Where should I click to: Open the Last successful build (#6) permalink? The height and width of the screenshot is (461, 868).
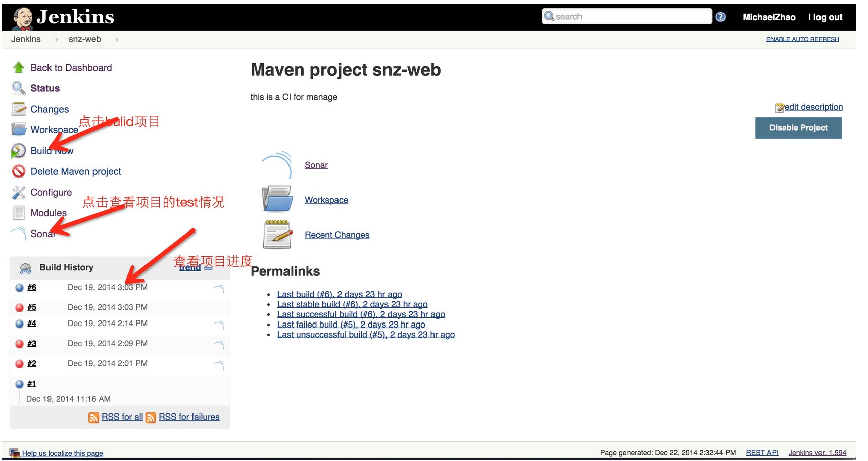pyautogui.click(x=361, y=314)
